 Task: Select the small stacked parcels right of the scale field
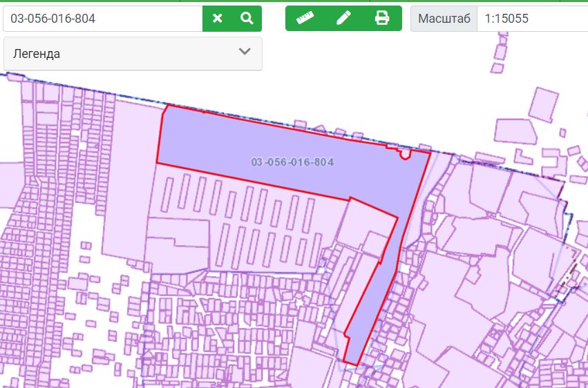coord(499,54)
